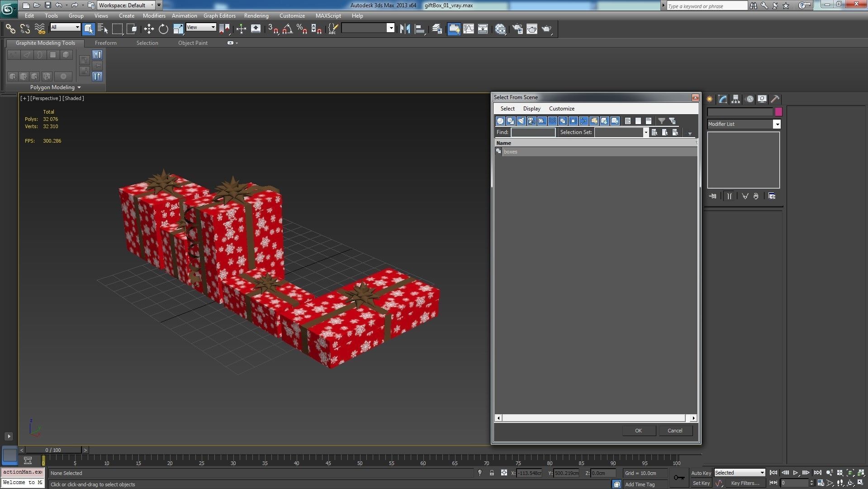Toggle Display Geometry filter in Select From Scene

tap(500, 121)
